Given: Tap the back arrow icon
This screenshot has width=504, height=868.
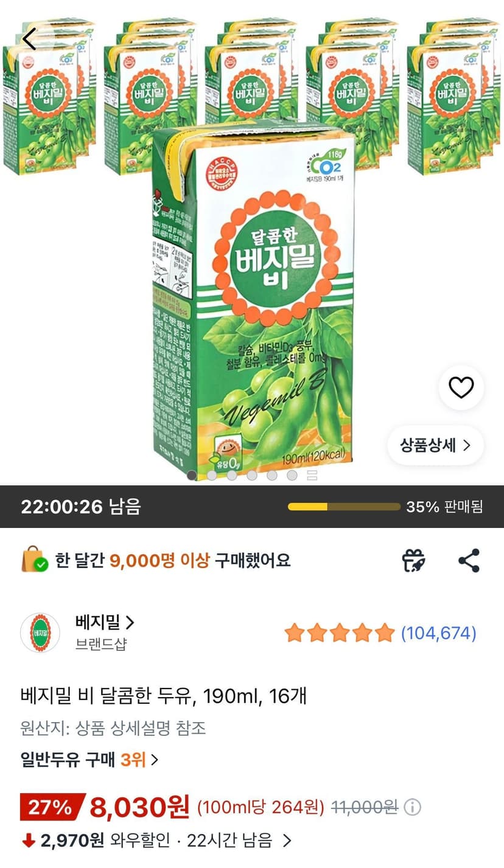Looking at the screenshot, I should [29, 38].
